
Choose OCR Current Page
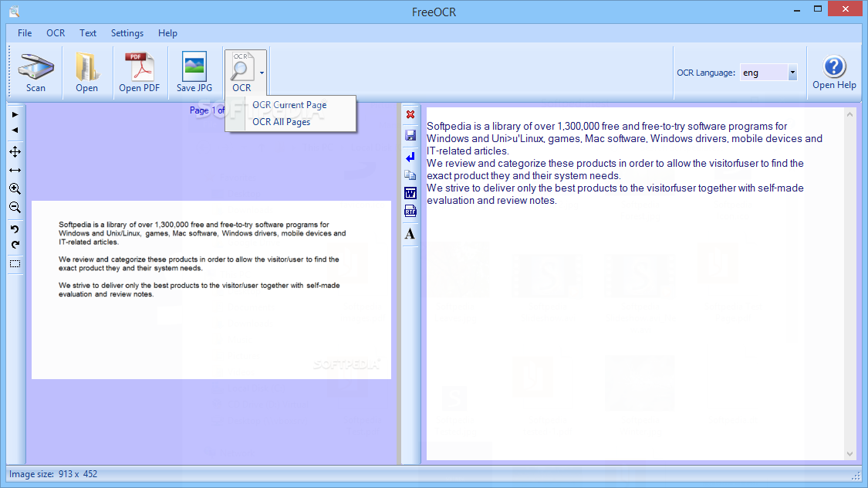coord(289,105)
